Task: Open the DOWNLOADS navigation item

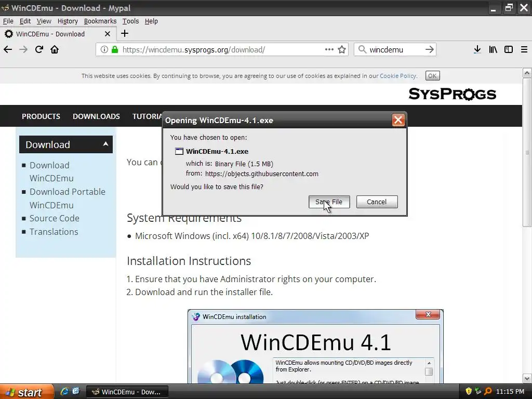Action: pyautogui.click(x=96, y=116)
